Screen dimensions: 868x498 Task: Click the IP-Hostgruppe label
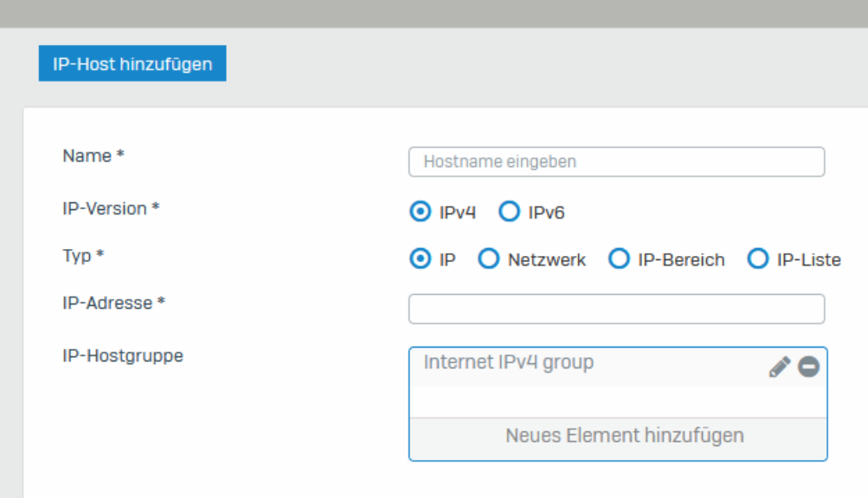[x=123, y=356]
